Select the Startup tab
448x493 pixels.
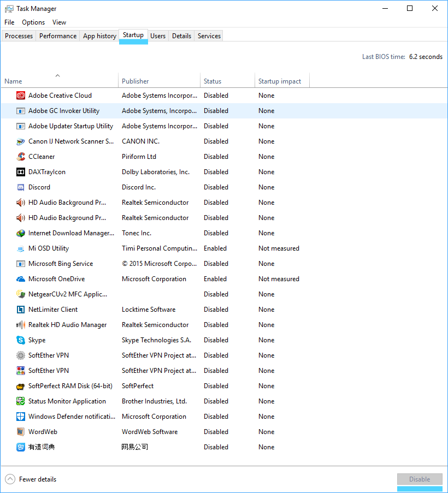[133, 35]
